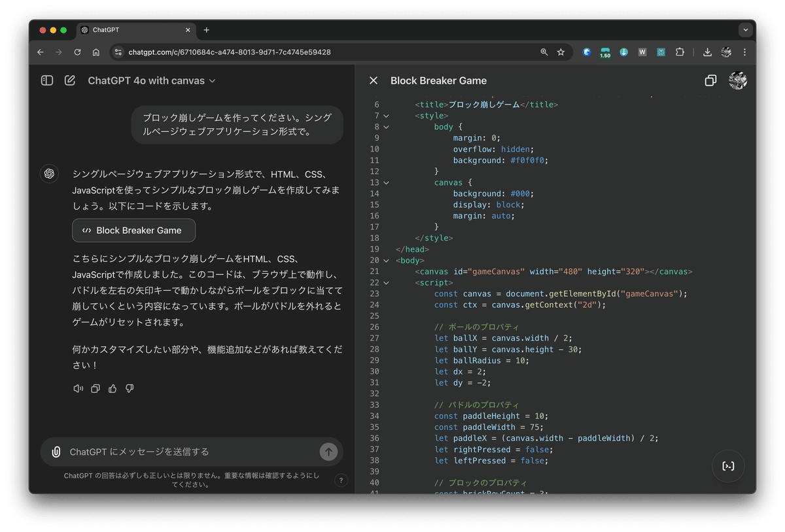Screen dimensions: 785x532
Task: Collapse the canvas CSS rule at line 13
Action: click(386, 182)
